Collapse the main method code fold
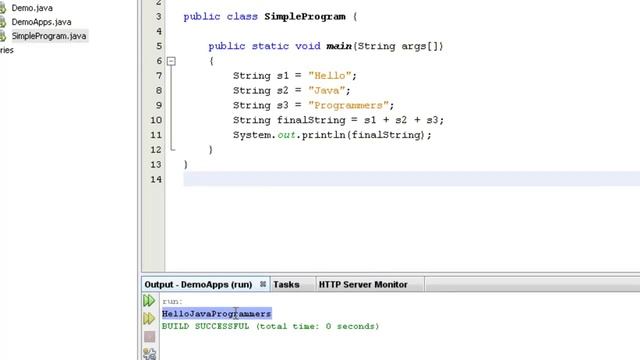Viewport: 640px width, 360px height. coord(171,61)
